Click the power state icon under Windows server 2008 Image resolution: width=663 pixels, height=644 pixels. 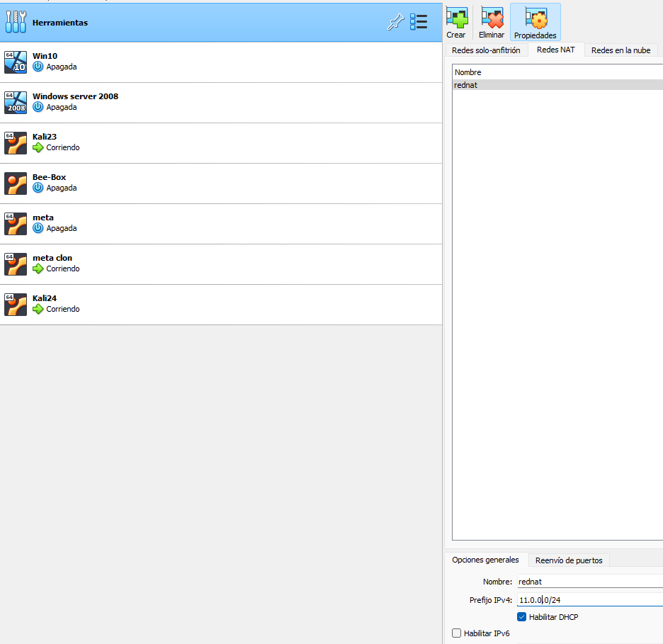38,107
